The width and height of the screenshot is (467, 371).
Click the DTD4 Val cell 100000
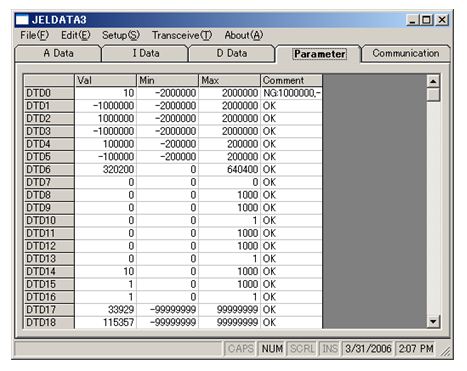tap(106, 144)
